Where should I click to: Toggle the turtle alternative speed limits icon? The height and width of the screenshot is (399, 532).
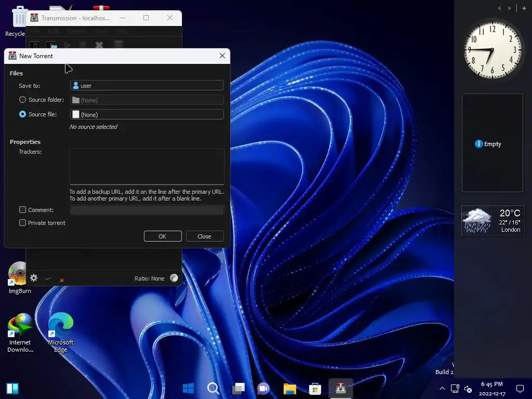pyautogui.click(x=48, y=278)
